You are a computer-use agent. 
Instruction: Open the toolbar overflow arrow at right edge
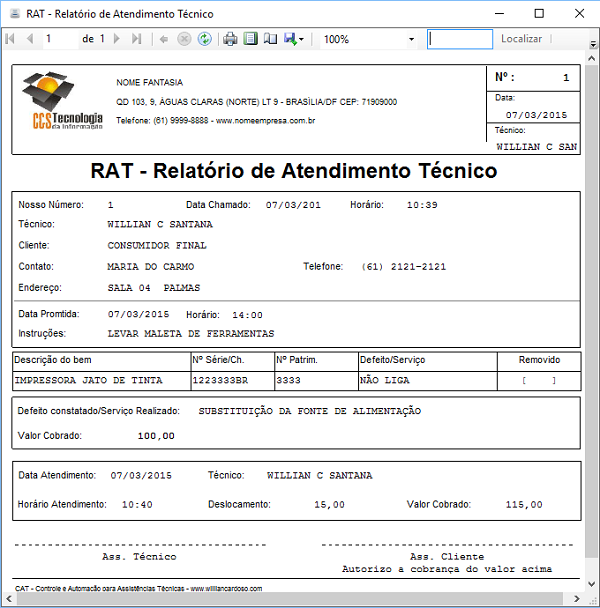tap(593, 44)
